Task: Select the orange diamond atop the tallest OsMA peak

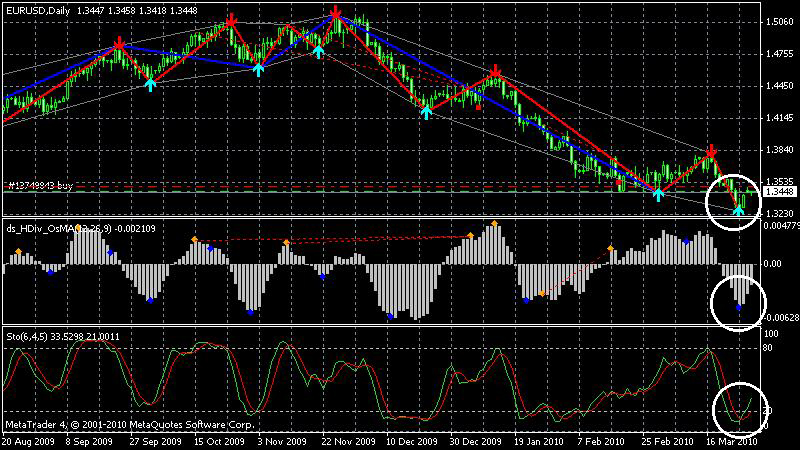Action: coord(494,224)
